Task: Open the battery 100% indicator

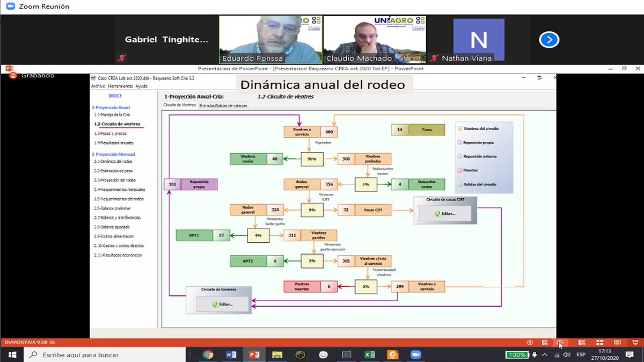Action: (x=517, y=354)
